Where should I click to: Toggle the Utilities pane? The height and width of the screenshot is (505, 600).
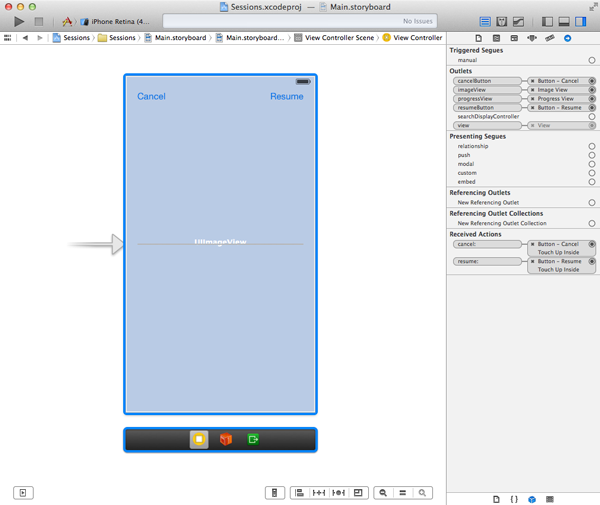(580, 22)
